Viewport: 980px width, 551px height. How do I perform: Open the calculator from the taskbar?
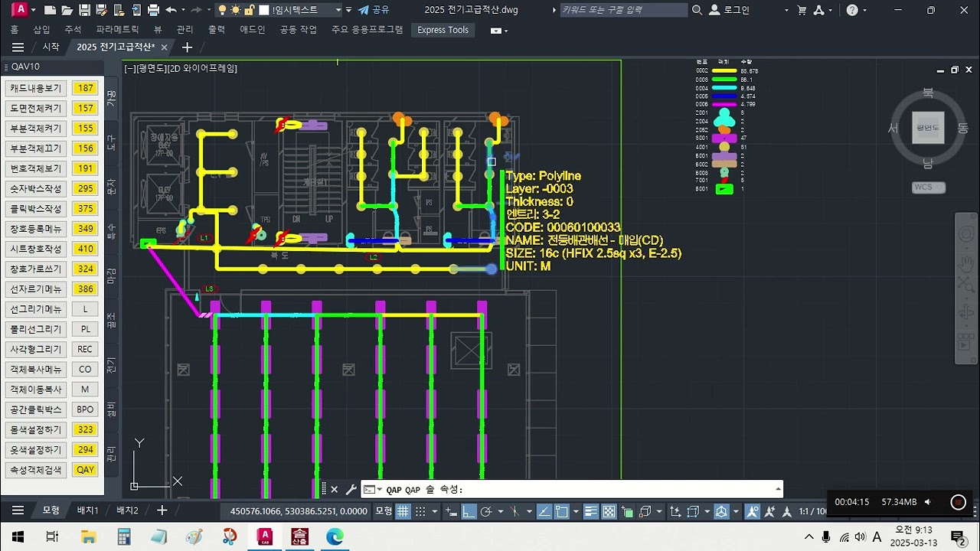123,536
